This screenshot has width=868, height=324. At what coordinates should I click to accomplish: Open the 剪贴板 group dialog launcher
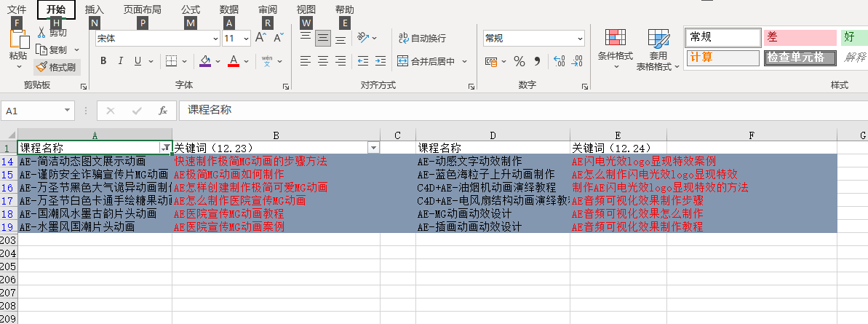84,87
